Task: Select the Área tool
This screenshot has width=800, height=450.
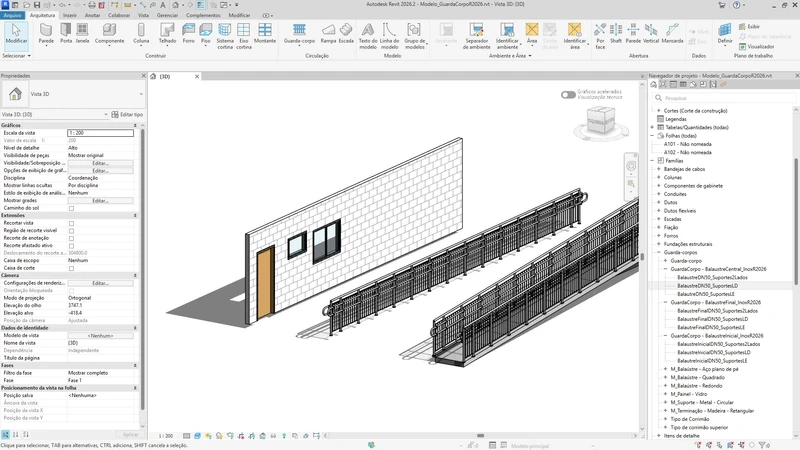Action: [532, 34]
